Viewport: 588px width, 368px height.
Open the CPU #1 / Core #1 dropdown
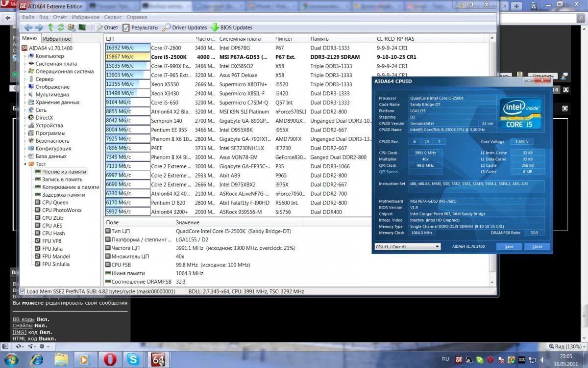[x=407, y=246]
